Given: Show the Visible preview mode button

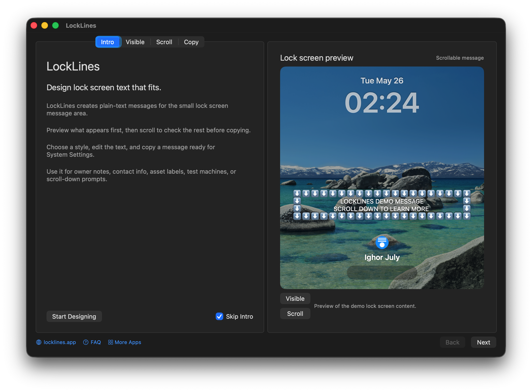Looking at the screenshot, I should pos(295,299).
